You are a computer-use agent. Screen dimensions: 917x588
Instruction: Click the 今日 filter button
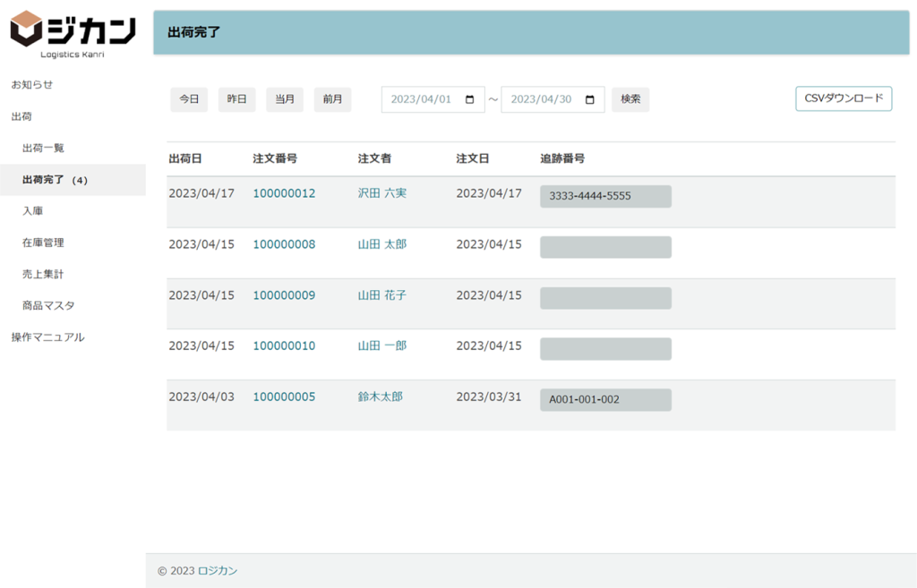189,99
